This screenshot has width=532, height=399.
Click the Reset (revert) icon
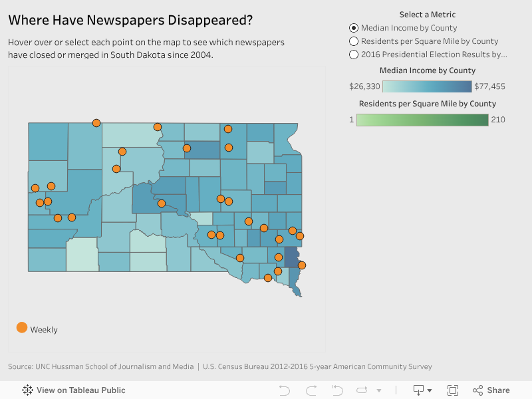click(x=336, y=390)
